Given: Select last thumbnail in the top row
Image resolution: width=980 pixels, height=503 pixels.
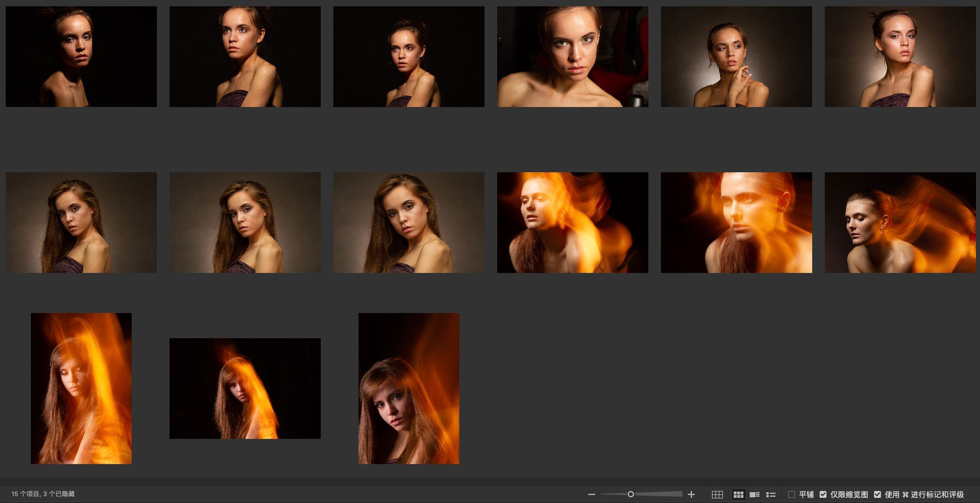Looking at the screenshot, I should pyautogui.click(x=900, y=57).
